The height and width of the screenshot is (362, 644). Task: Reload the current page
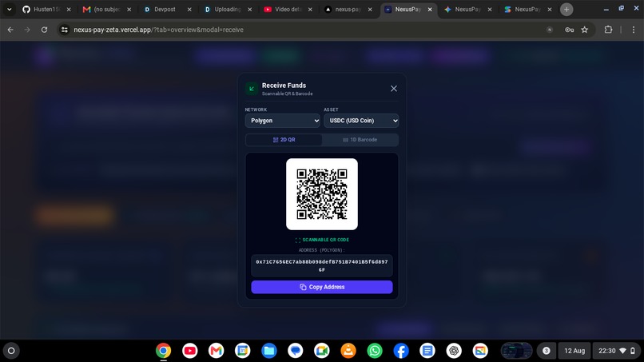pos(45,30)
